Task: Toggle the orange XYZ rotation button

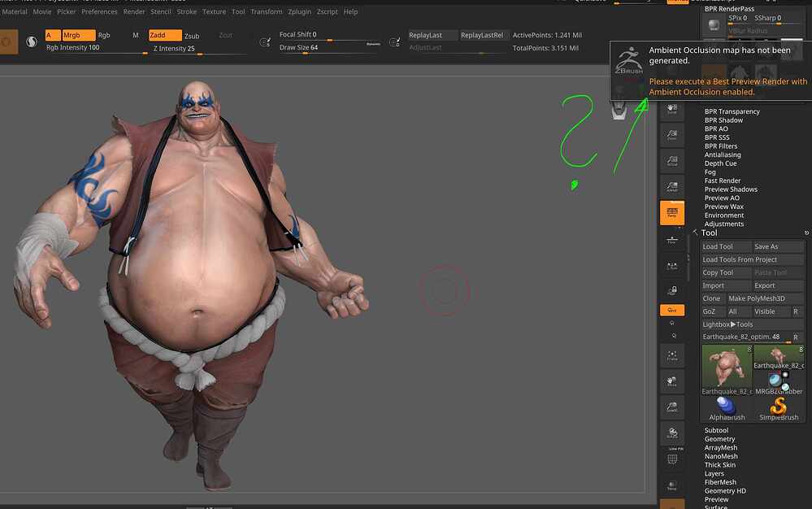Action: 671,310
